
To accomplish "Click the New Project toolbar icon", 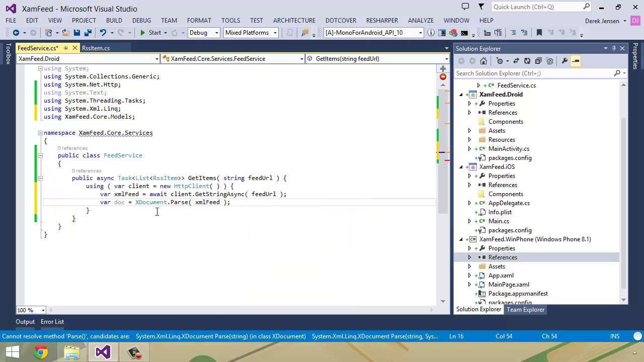I will pos(48,33).
